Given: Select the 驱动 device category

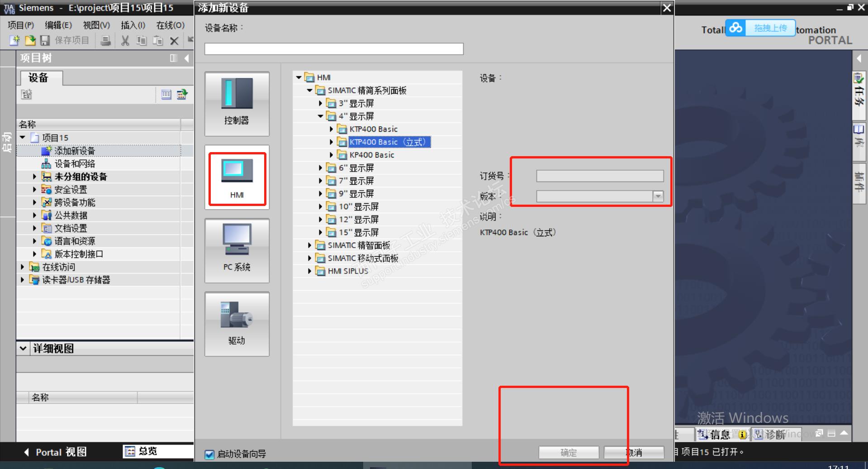Looking at the screenshot, I should [x=237, y=324].
